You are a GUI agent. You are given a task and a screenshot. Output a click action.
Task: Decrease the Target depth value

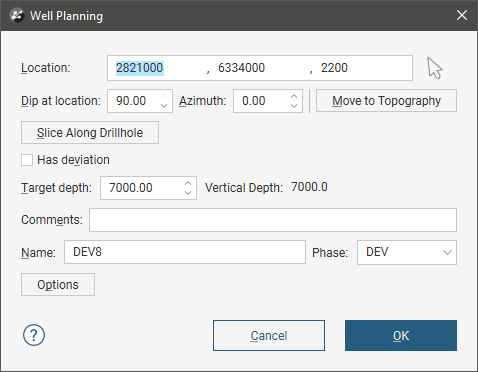188,193
